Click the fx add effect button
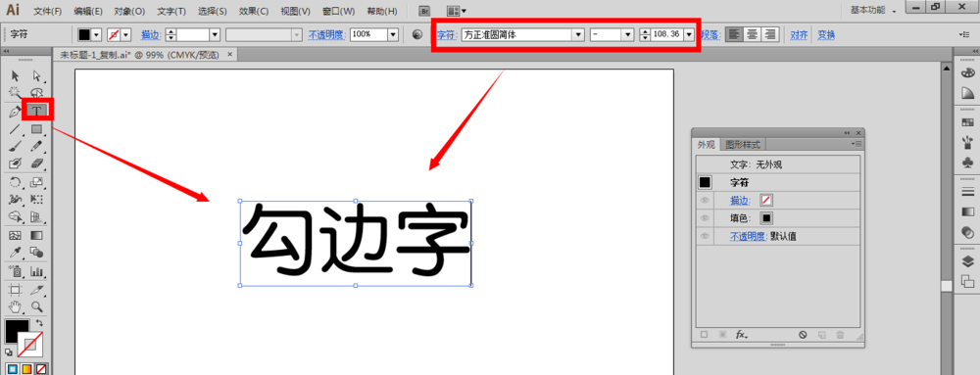This screenshot has height=375, width=980. point(741,335)
